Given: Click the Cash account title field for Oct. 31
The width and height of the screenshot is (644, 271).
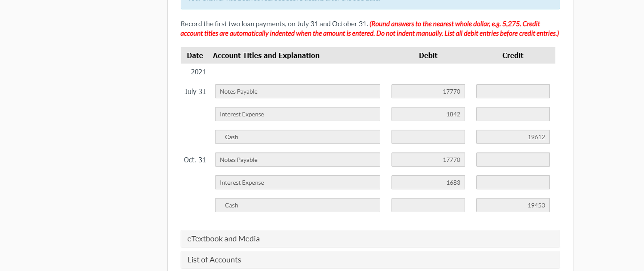Looking at the screenshot, I should pos(297,205).
